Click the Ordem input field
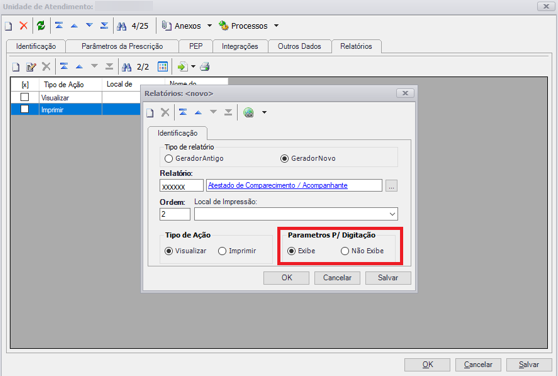558x376 pixels. (175, 215)
